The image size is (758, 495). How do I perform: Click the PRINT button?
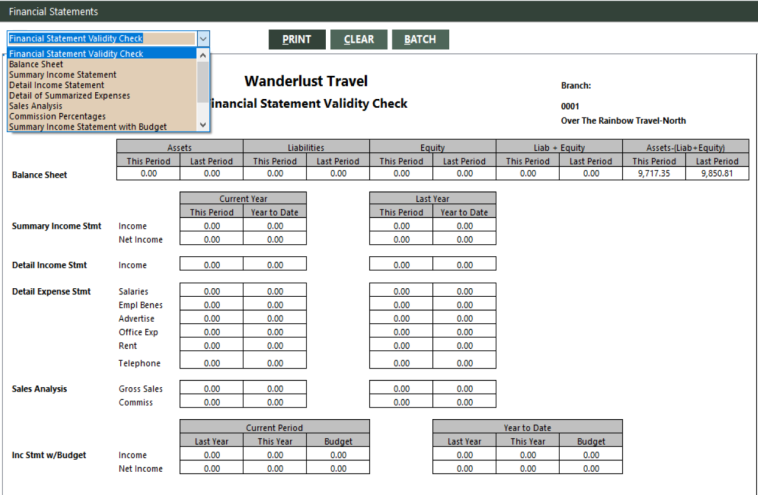297,39
